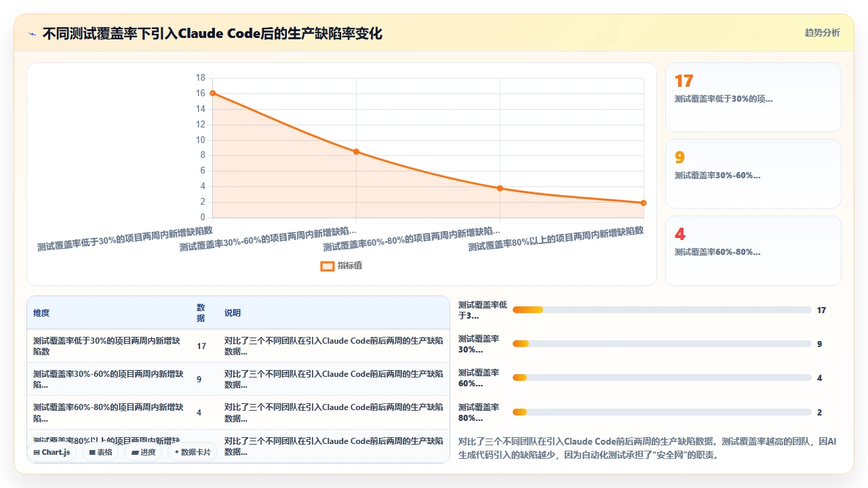Image resolution: width=868 pixels, height=488 pixels.
Task: Click the 表格 tag chip
Action: coord(100,452)
